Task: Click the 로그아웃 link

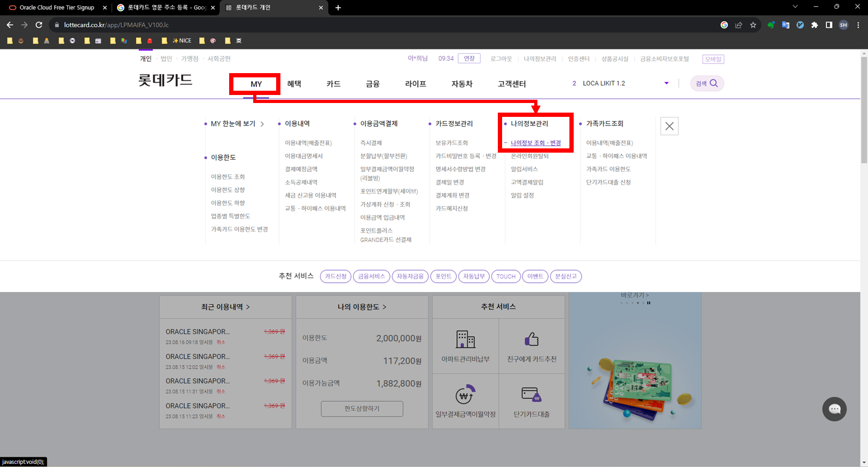Action: pyautogui.click(x=501, y=59)
